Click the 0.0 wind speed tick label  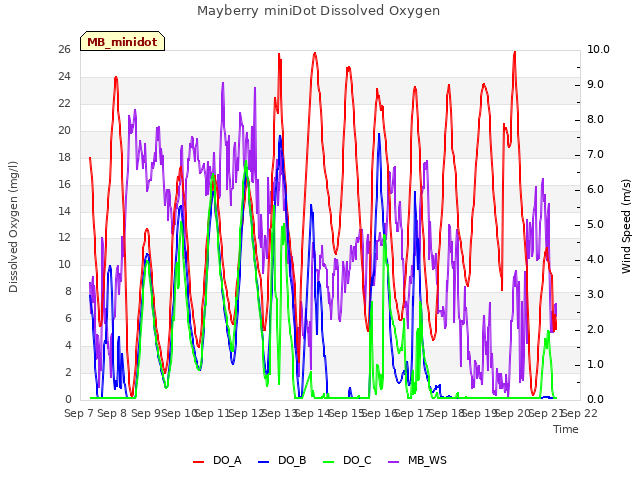pos(596,400)
